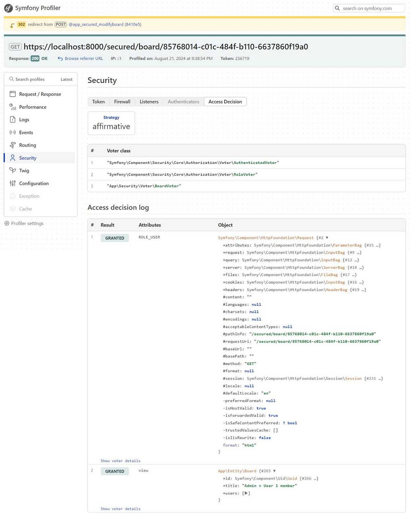Open the Events panel
Image resolution: width=411 pixels, height=532 pixels.
tap(26, 132)
